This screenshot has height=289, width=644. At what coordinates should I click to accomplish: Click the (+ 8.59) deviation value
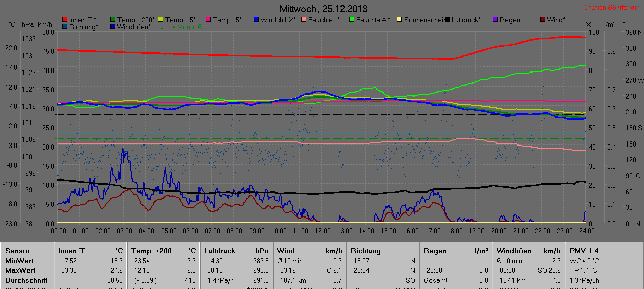click(145, 280)
